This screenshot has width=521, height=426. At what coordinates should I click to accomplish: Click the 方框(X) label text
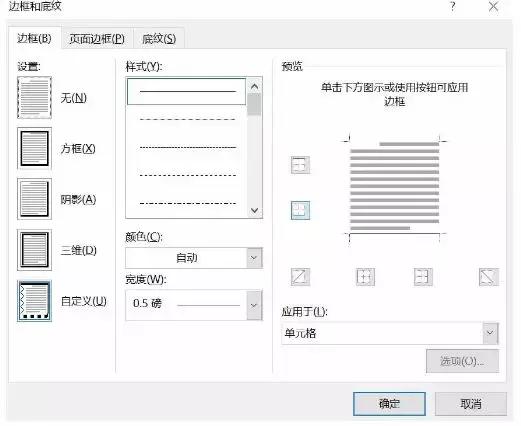pos(78,148)
